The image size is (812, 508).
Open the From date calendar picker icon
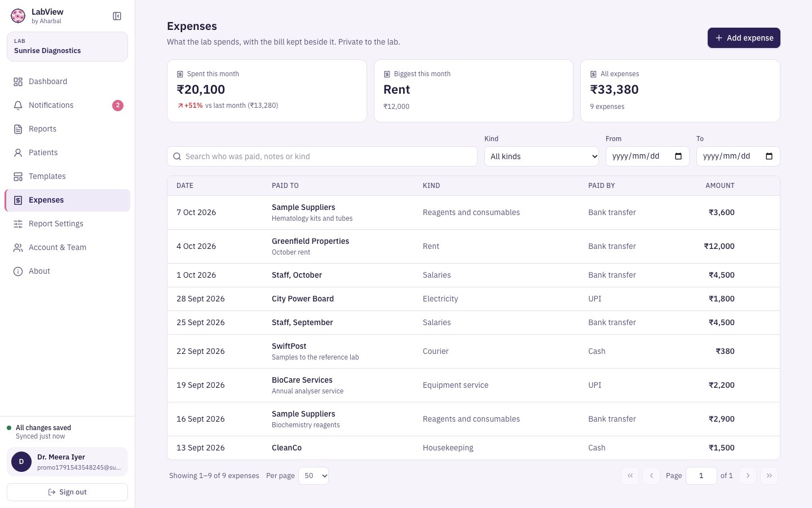(x=678, y=156)
